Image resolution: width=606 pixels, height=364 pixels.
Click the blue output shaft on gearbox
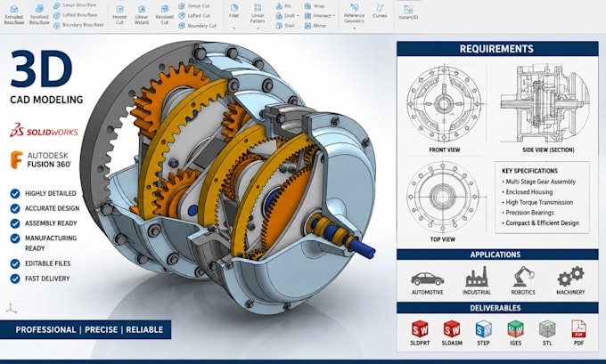point(363,247)
